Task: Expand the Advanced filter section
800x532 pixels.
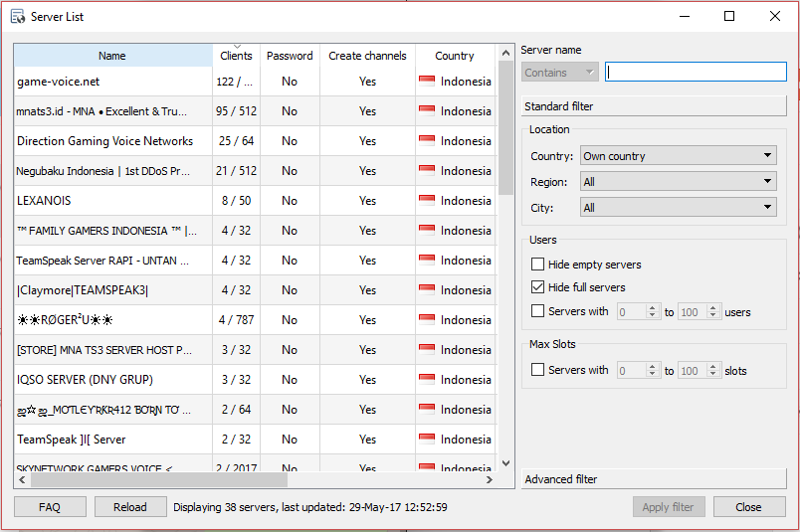Action: tap(654, 479)
